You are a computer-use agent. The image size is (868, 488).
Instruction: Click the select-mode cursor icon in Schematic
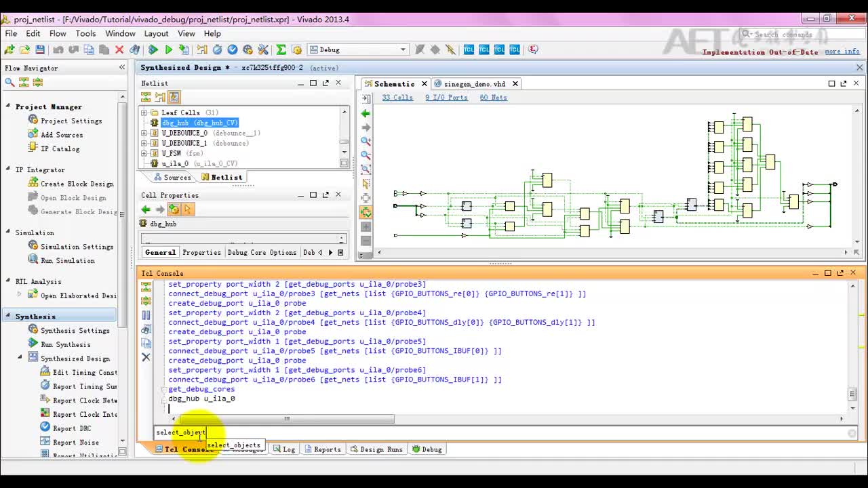pos(366,184)
